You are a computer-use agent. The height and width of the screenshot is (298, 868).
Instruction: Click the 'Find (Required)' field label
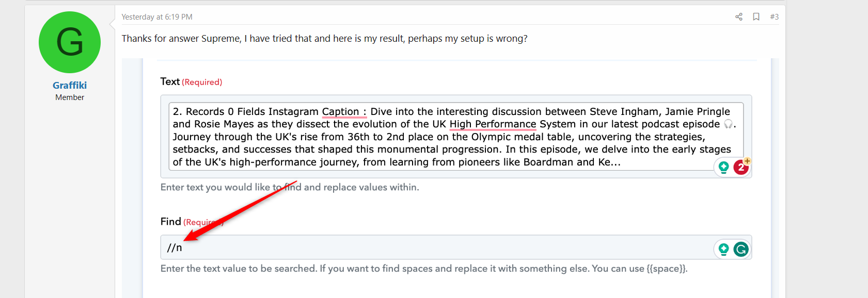[x=192, y=222]
